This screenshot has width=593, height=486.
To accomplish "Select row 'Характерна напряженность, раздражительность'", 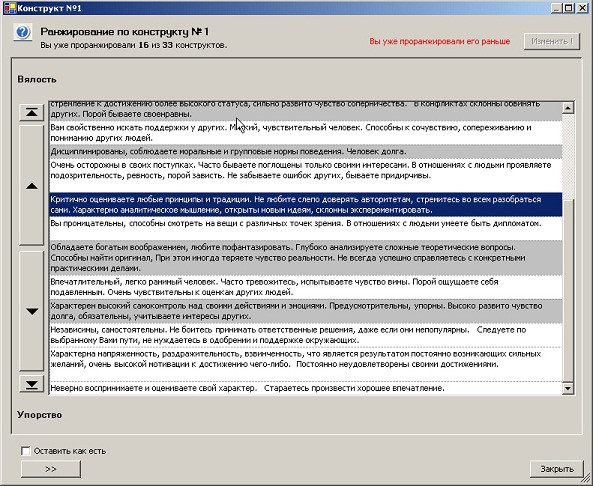I will [x=306, y=364].
